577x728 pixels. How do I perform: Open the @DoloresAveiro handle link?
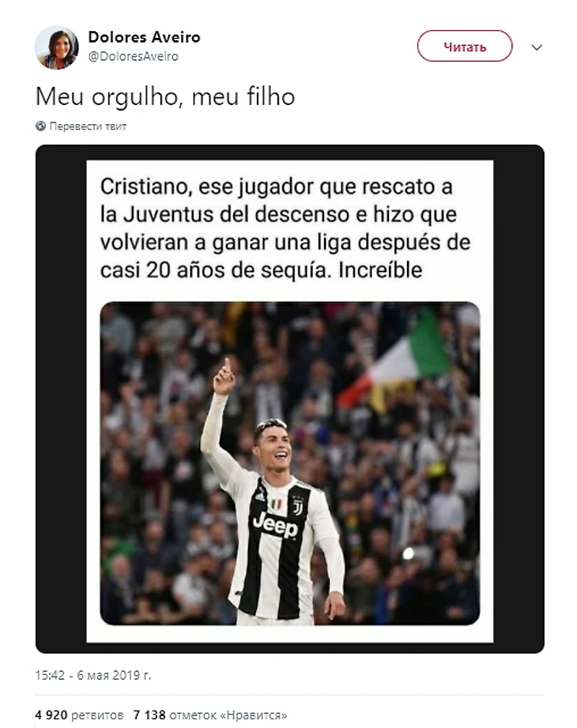point(134,56)
